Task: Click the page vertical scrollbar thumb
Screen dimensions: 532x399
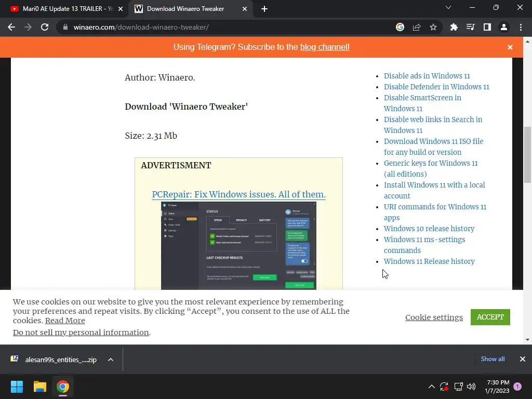Action: [x=527, y=155]
